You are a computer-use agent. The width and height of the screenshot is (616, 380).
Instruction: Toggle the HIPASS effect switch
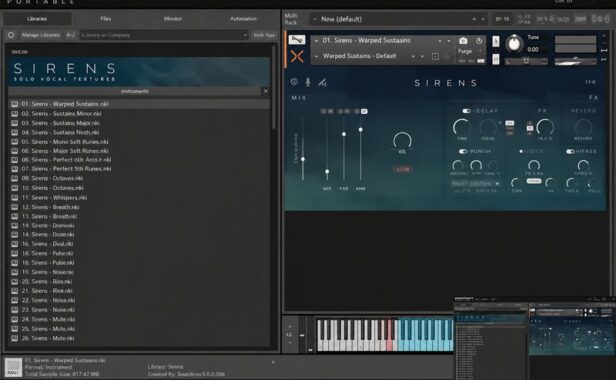pos(570,151)
